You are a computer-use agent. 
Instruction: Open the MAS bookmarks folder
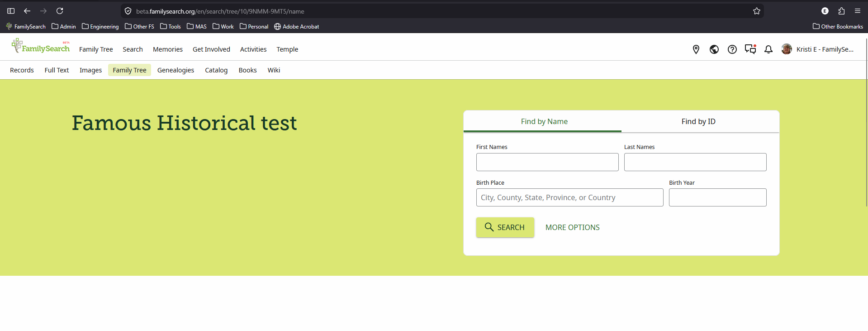[197, 27]
